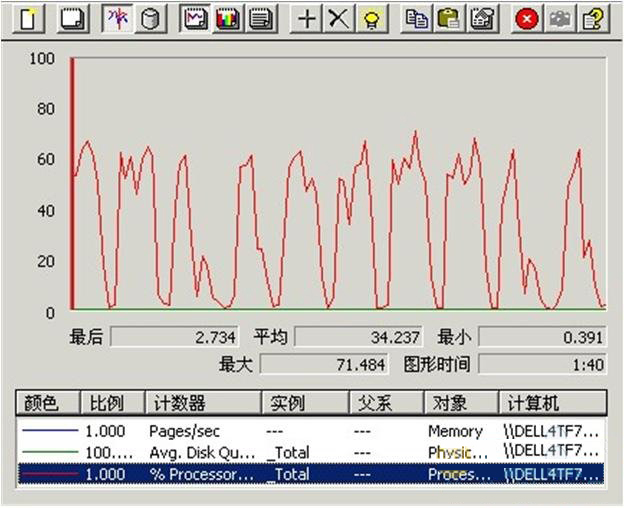Image resolution: width=624 pixels, height=508 pixels.
Task: Toggle View Current Activity icon
Action: 117,19
